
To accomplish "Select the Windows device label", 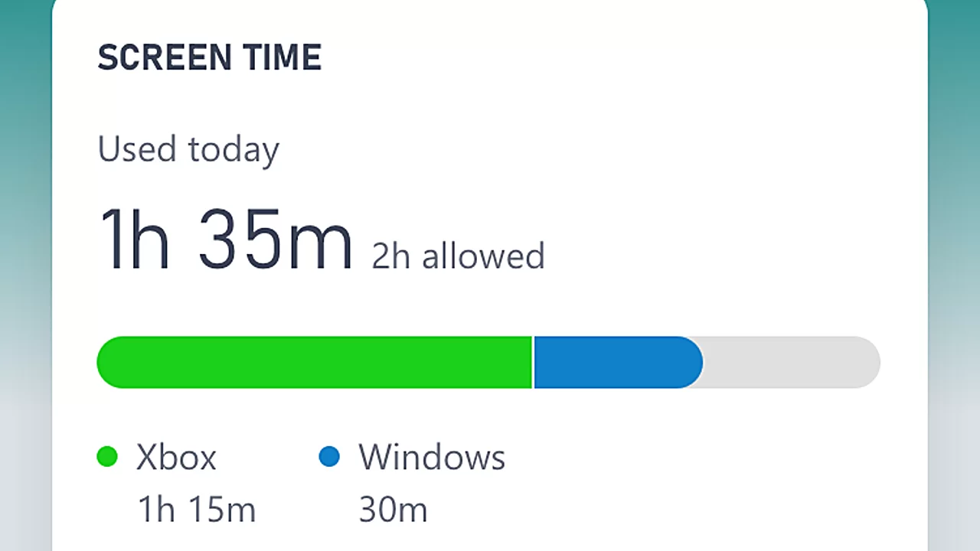I will click(x=433, y=458).
